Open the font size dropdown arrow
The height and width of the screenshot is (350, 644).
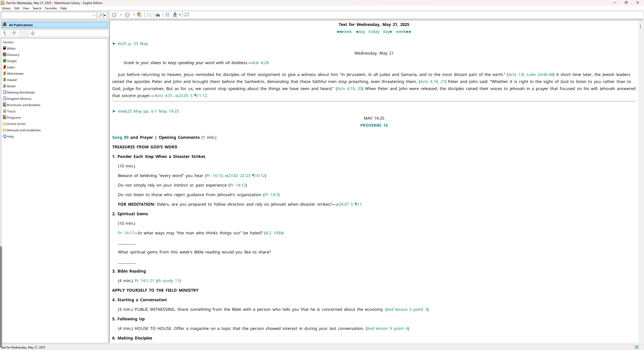coord(180,15)
